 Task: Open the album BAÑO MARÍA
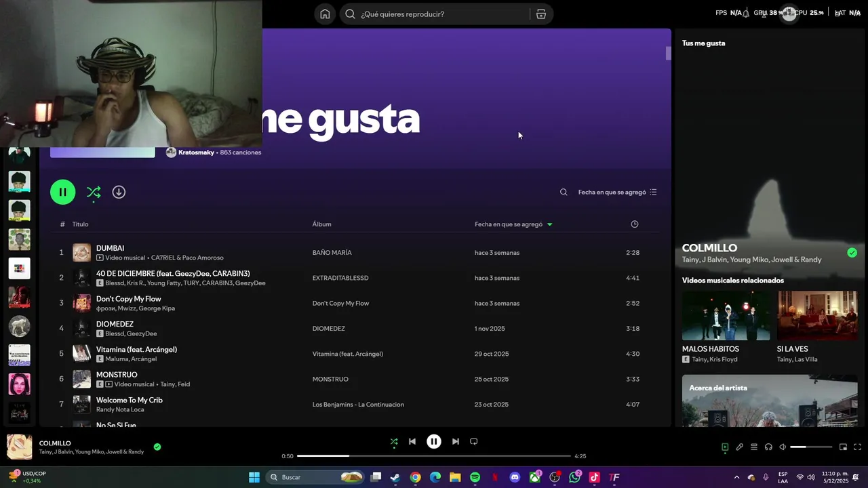332,253
